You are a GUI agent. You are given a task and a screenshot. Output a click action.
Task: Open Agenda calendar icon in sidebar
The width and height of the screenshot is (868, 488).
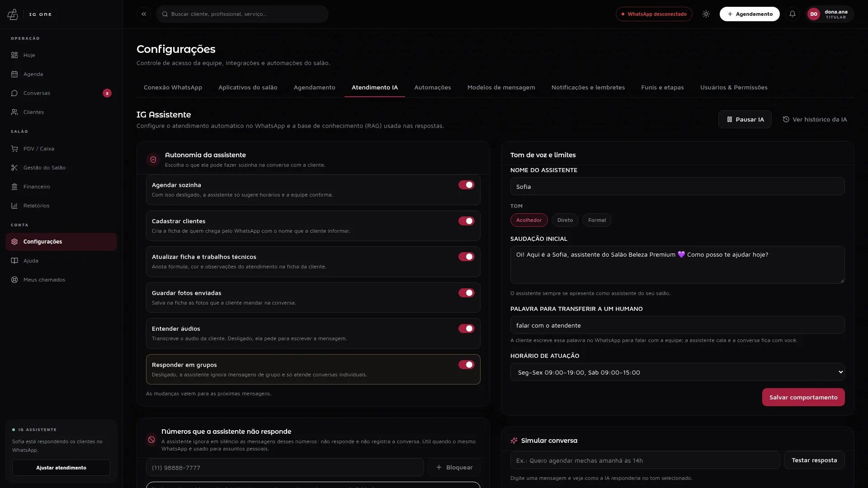coord(14,74)
